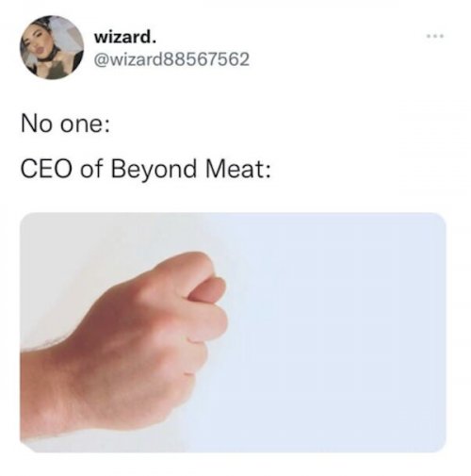Click the face inside the round avatar
471x476 pixels.
pyautogui.click(x=39, y=42)
